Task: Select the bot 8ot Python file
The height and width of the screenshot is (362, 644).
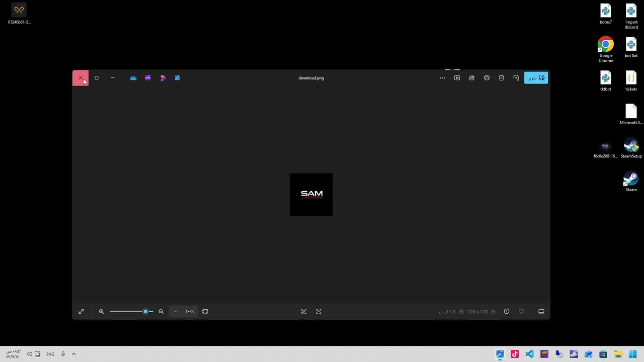Action: (x=631, y=47)
